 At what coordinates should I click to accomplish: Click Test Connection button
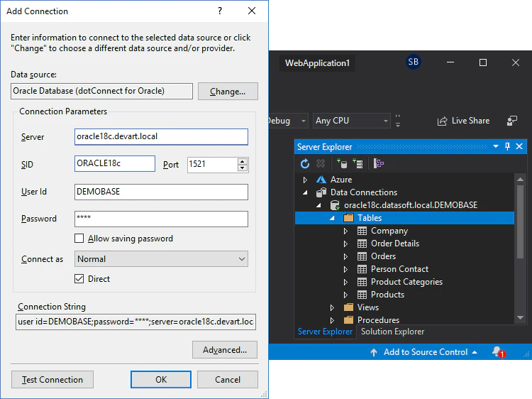click(52, 379)
